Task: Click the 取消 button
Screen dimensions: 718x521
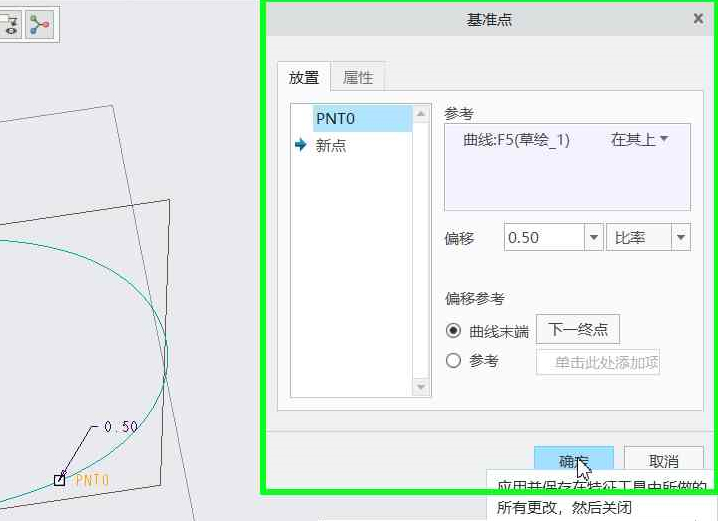Action: (x=663, y=461)
